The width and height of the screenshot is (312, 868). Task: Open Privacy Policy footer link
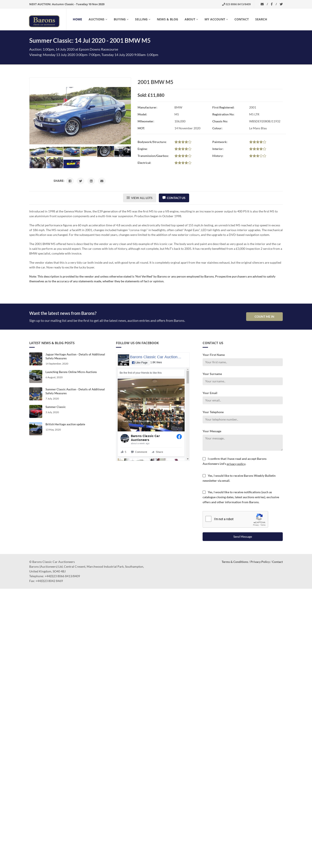pyautogui.click(x=260, y=562)
